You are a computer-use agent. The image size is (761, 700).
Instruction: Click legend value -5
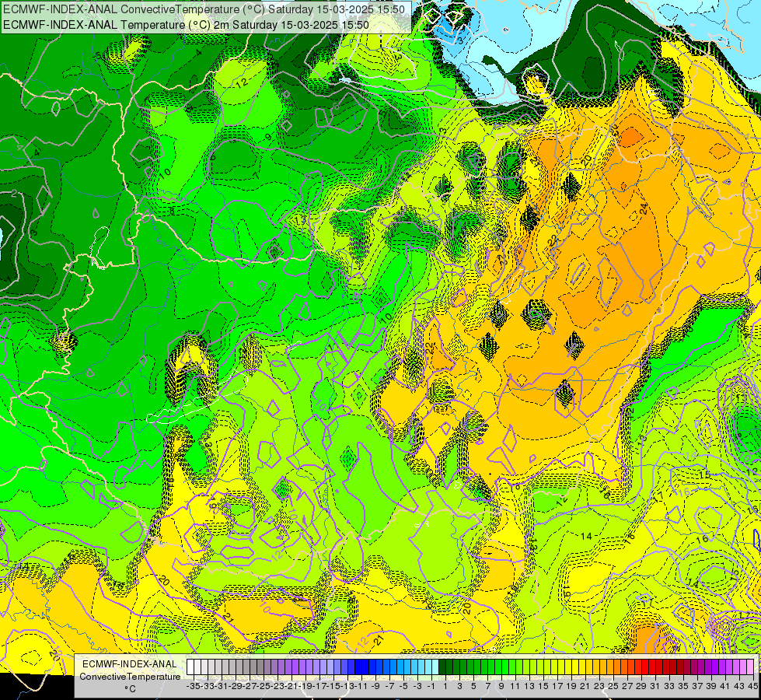pyautogui.click(x=403, y=686)
